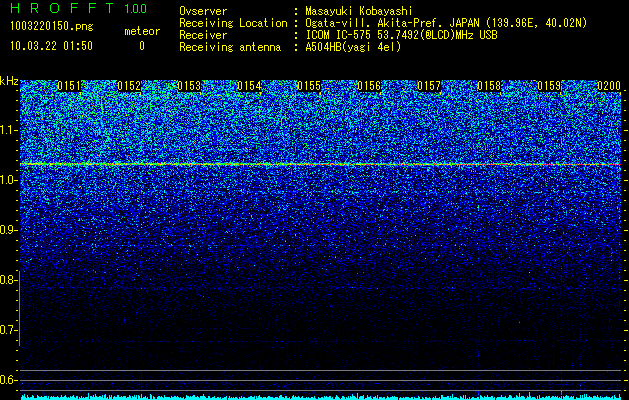Click the meteor count value 0
This screenshot has width=629, height=400.
tap(142, 46)
